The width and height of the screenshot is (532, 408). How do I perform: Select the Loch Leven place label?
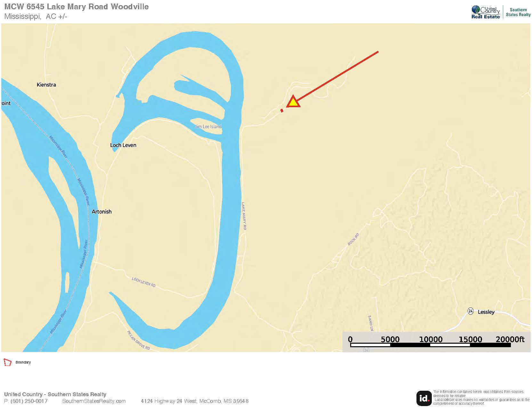click(123, 145)
